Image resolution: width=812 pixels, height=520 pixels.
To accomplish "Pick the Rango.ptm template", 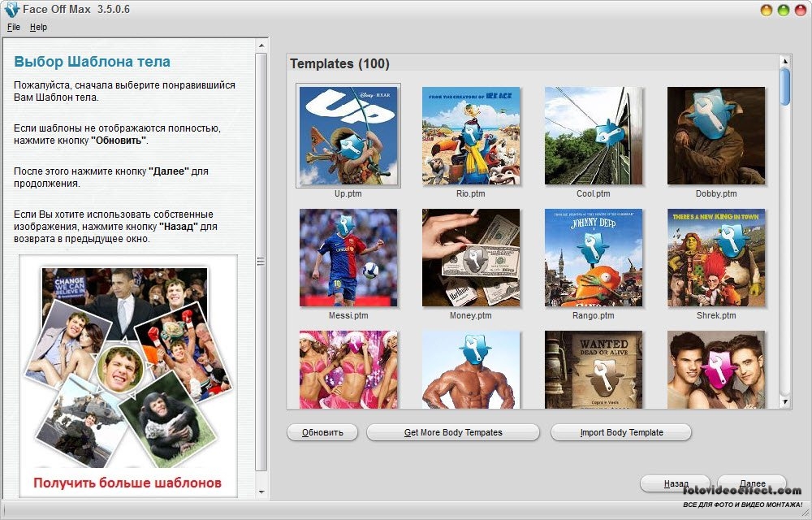I will pos(594,258).
